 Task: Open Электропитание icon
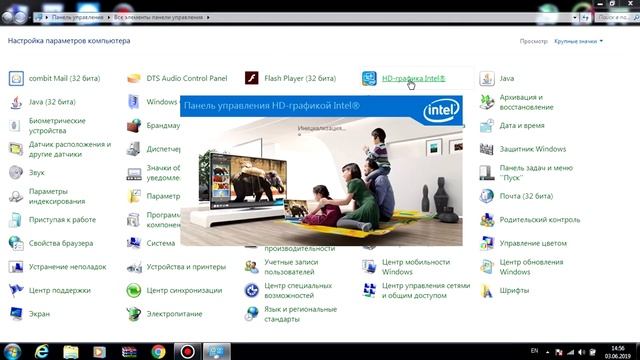(x=134, y=314)
